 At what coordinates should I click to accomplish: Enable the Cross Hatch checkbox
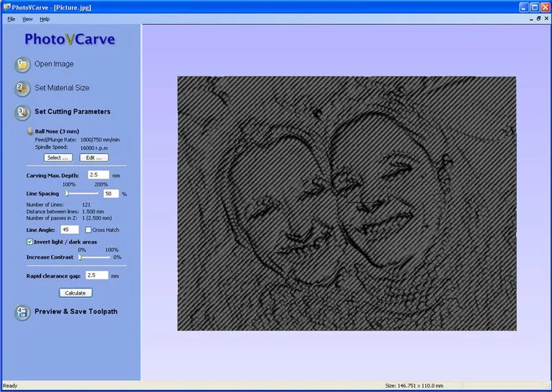(x=88, y=230)
